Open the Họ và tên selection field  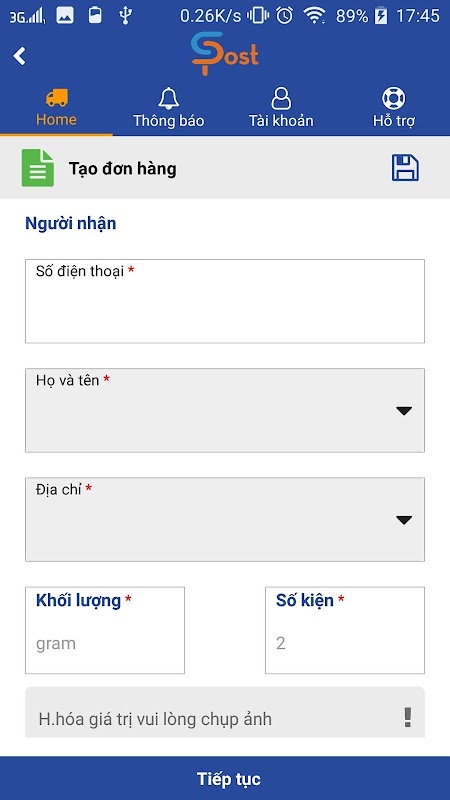[225, 410]
